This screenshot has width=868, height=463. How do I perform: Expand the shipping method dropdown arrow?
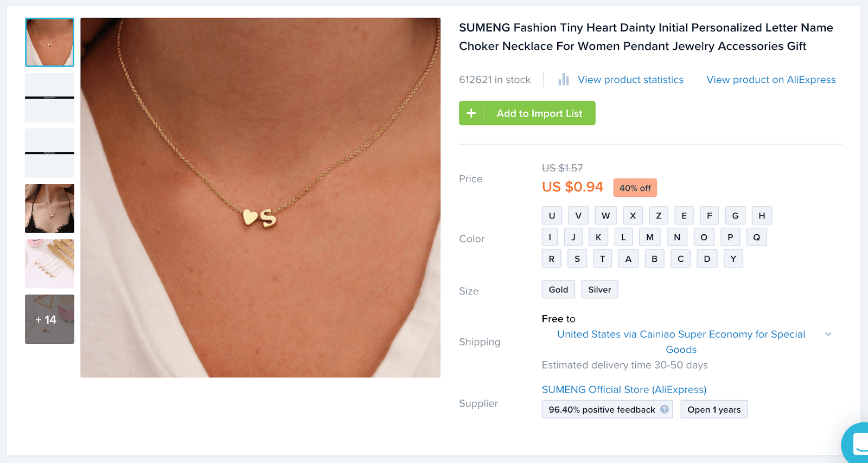coord(828,334)
